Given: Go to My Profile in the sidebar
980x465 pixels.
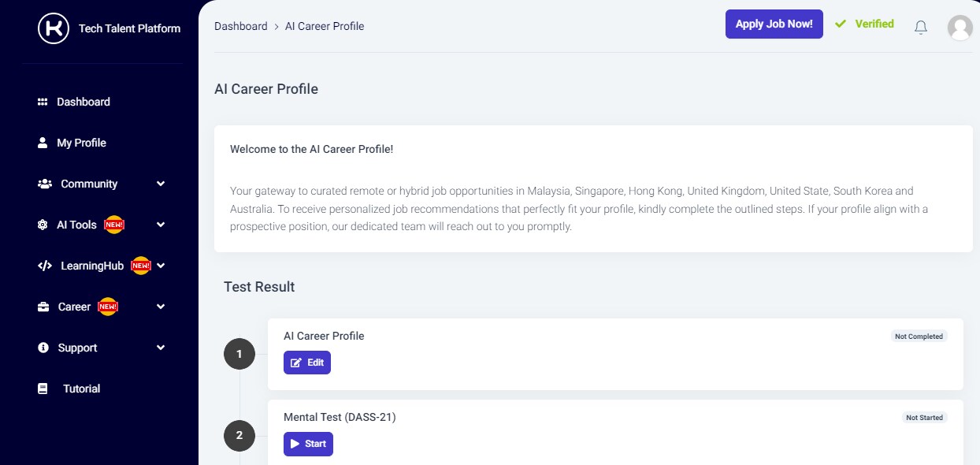Looking at the screenshot, I should [x=81, y=143].
